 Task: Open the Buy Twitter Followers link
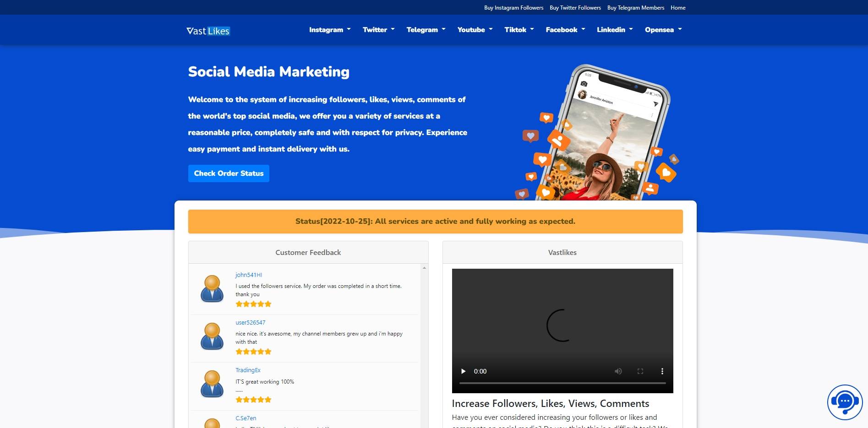(x=575, y=8)
